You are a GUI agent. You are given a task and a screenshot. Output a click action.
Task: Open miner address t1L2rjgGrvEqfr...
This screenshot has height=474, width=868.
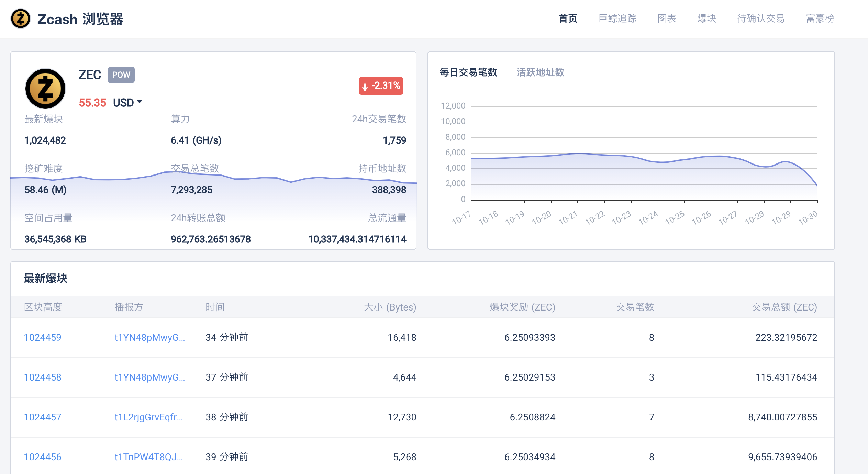[149, 417]
